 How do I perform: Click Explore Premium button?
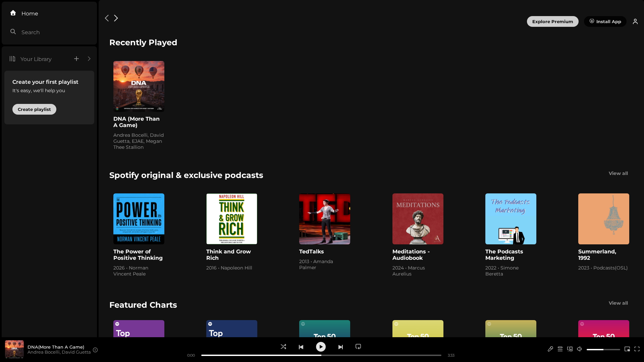(x=552, y=21)
